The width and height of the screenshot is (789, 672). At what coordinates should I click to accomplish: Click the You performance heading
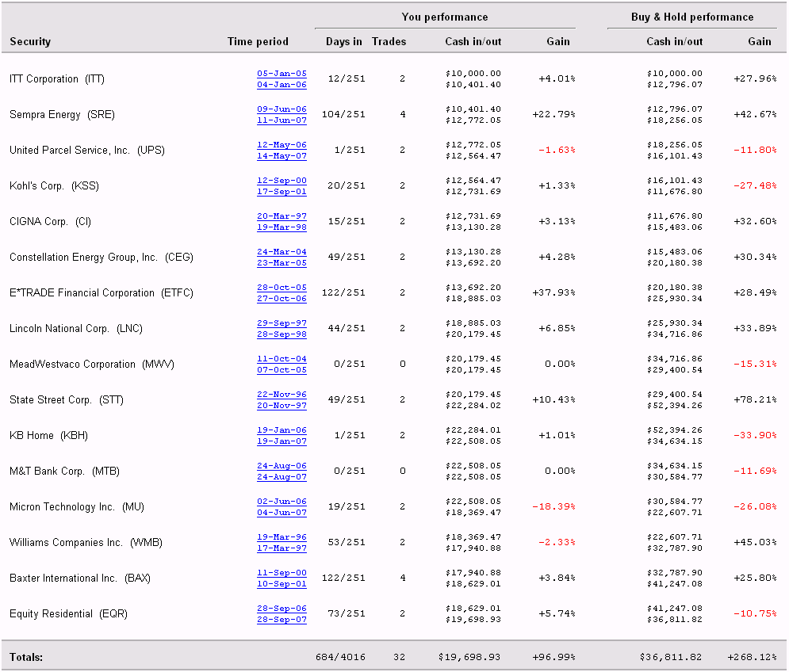(445, 17)
